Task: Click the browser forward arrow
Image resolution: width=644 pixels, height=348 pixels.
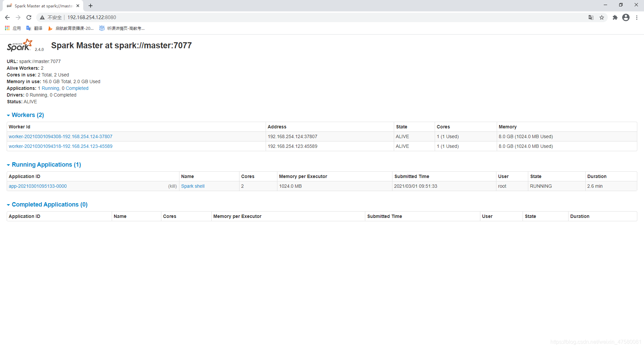Action: coord(18,17)
